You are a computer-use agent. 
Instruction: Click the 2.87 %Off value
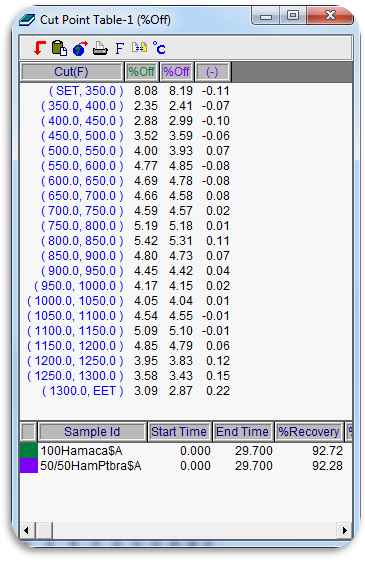point(181,391)
